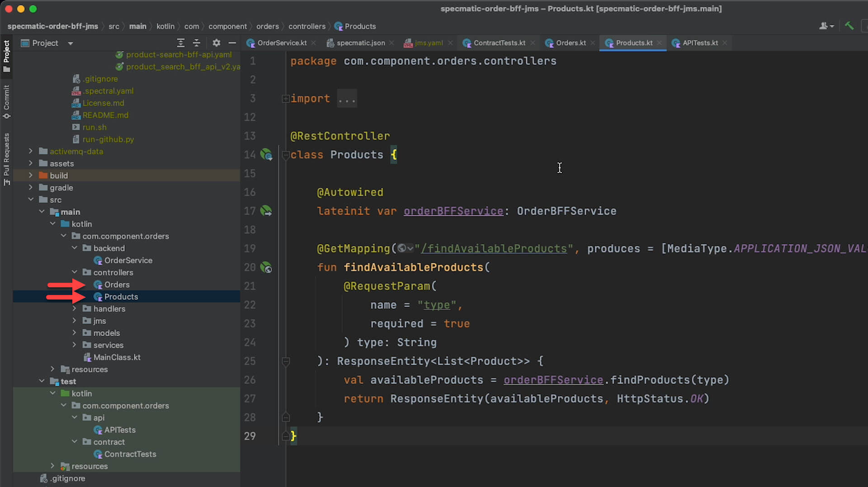Click the build hammer icon
The height and width of the screenshot is (487, 868).
tap(849, 26)
